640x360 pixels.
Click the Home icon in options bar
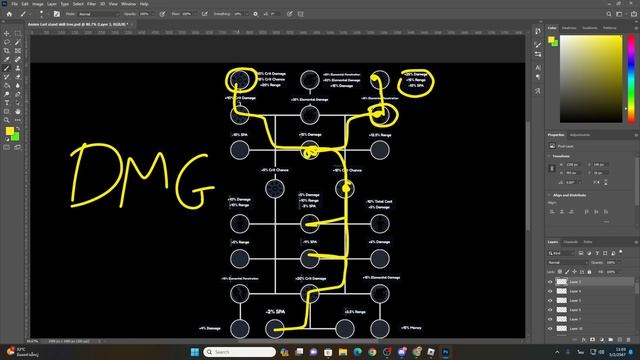(x=9, y=14)
